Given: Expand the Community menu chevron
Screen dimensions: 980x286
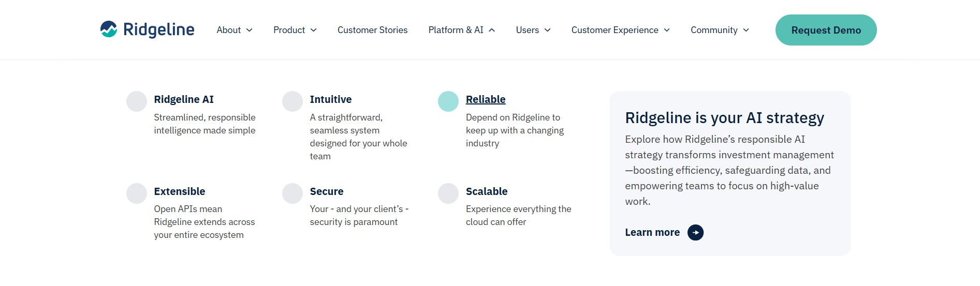Looking at the screenshot, I should (x=746, y=30).
